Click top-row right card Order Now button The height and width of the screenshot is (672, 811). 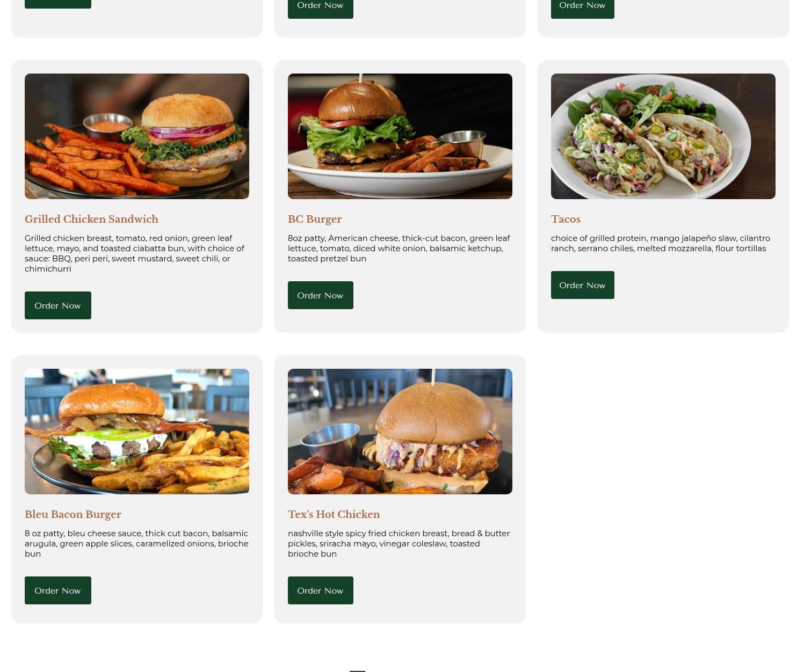click(583, 6)
